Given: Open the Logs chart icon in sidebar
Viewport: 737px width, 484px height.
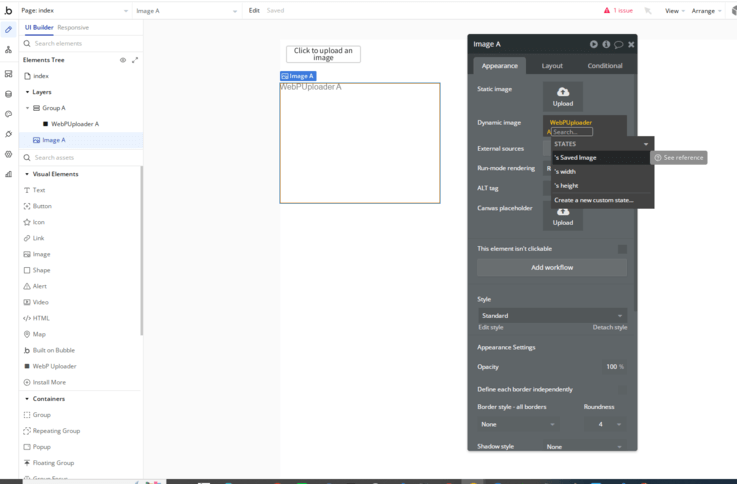Looking at the screenshot, I should click(8, 174).
